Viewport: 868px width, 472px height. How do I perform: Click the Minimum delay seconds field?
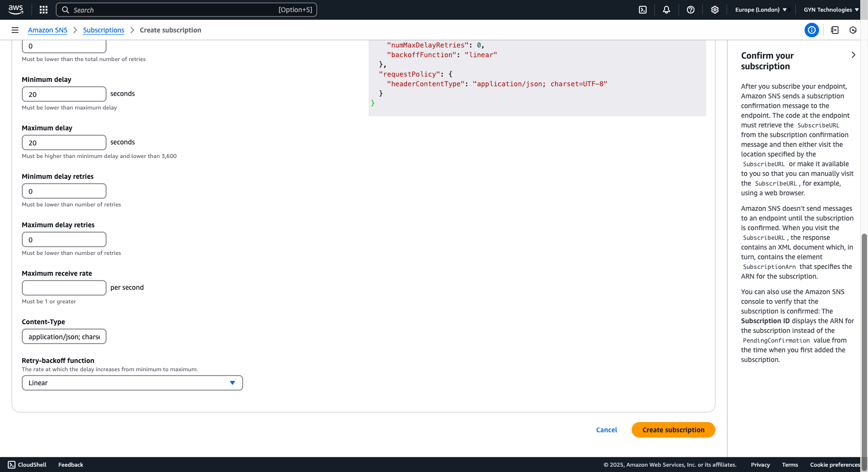click(64, 94)
